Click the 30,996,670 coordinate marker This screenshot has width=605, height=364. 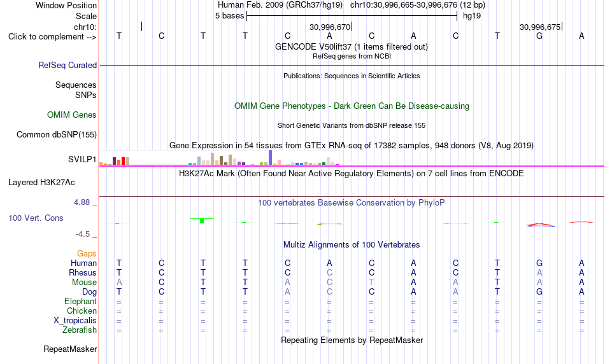pyautogui.click(x=329, y=27)
